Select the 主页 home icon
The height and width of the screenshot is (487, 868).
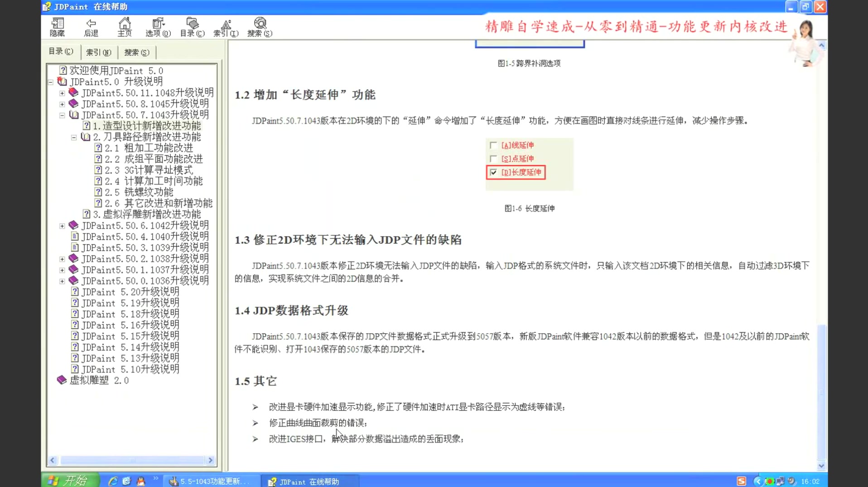tap(124, 26)
